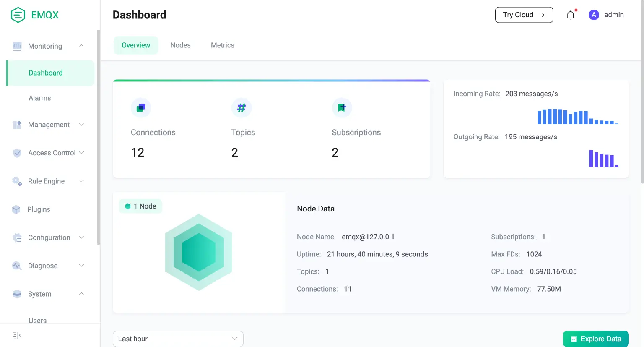Click the Connections cube icon
Image resolution: width=644 pixels, height=347 pixels.
[141, 108]
